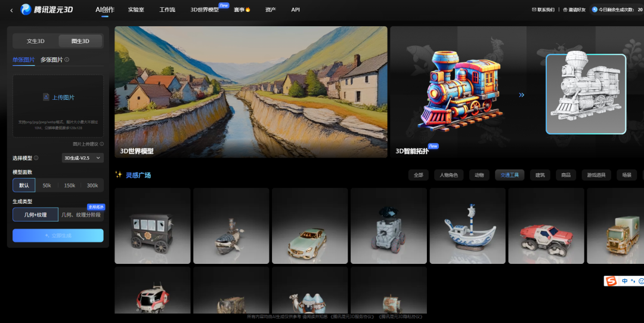
Task: Click the 联系我们 contact icon
Action: 534,10
